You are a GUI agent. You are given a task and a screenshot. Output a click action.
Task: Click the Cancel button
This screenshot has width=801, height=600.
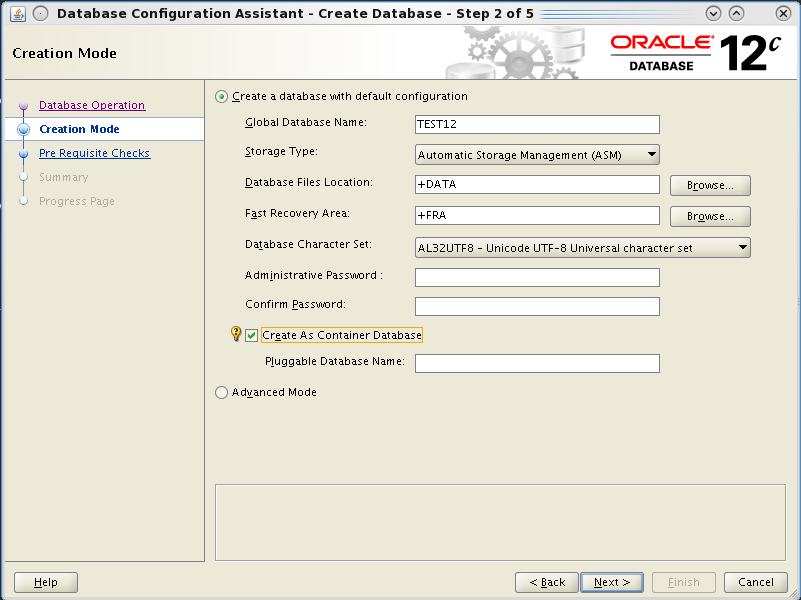coord(756,582)
